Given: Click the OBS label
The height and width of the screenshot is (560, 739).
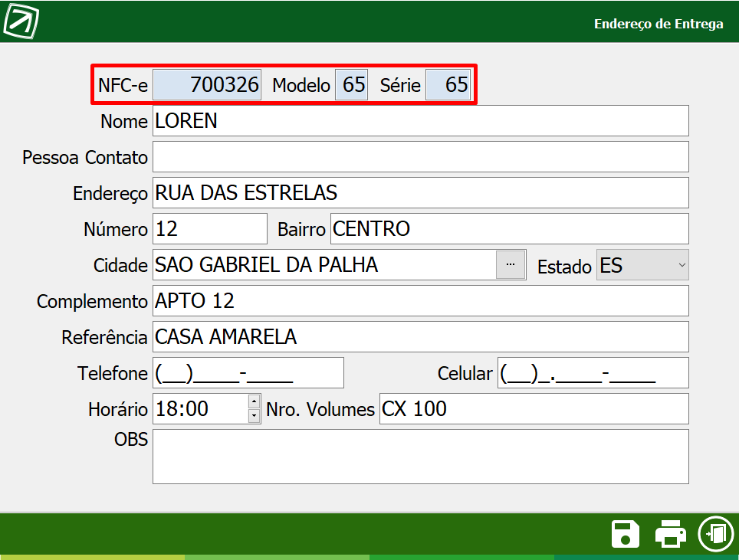Looking at the screenshot, I should [x=131, y=440].
